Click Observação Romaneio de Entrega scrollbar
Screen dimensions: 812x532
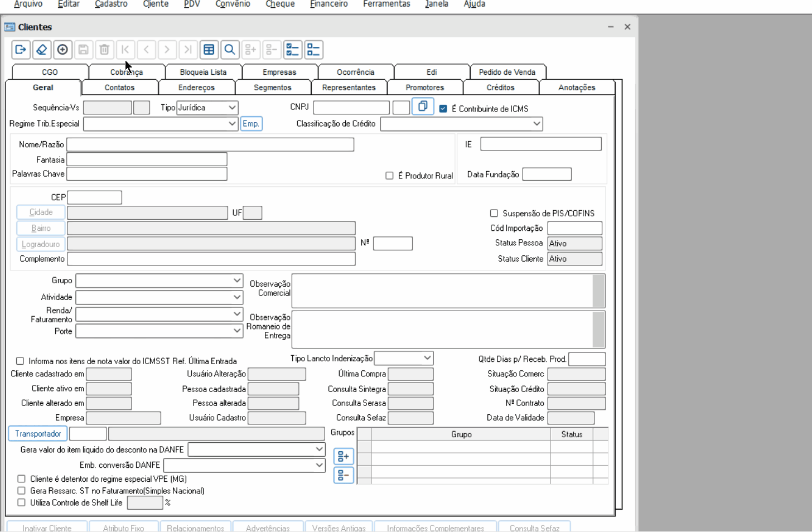[599, 329]
